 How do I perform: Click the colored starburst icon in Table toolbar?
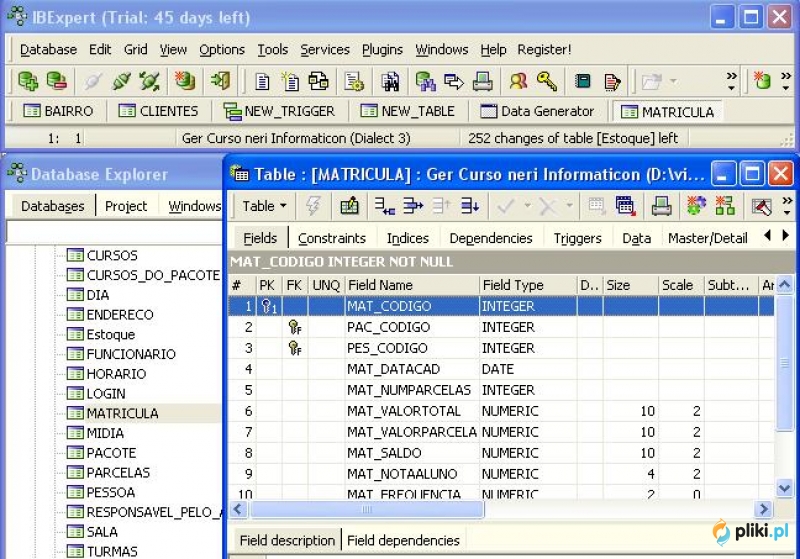click(696, 206)
